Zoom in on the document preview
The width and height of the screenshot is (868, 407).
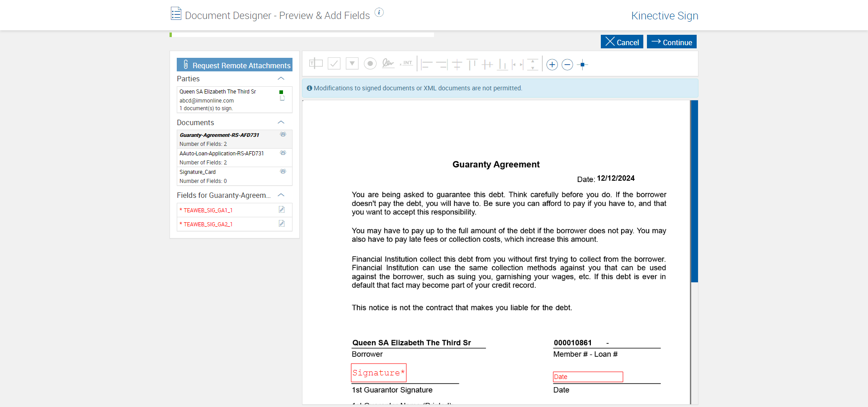coord(552,65)
